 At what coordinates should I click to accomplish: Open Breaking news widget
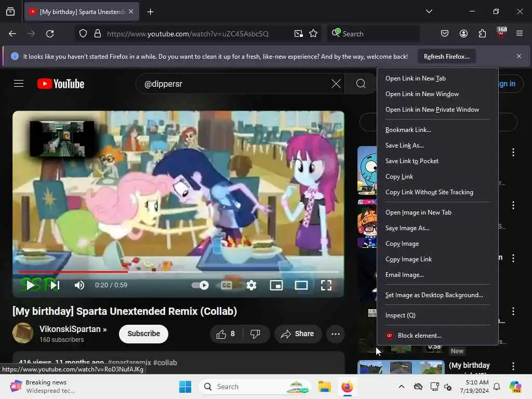43,387
